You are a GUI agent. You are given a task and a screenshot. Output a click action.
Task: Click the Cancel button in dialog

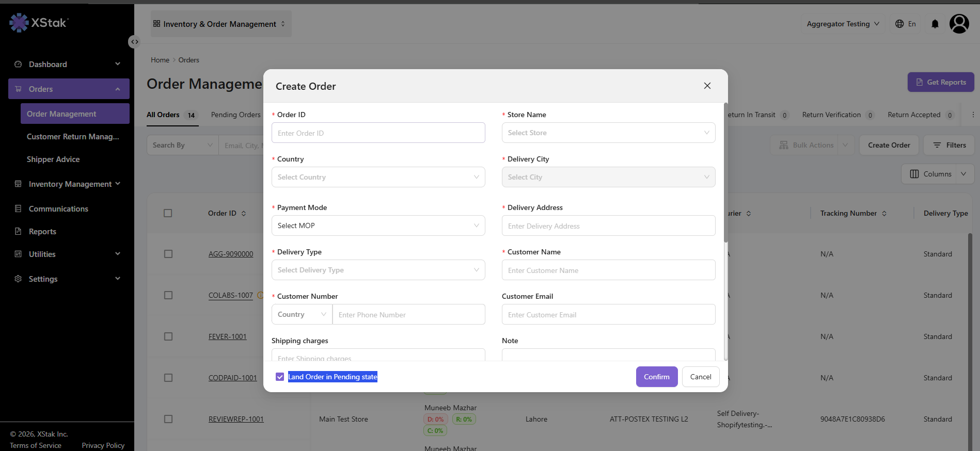pyautogui.click(x=701, y=377)
